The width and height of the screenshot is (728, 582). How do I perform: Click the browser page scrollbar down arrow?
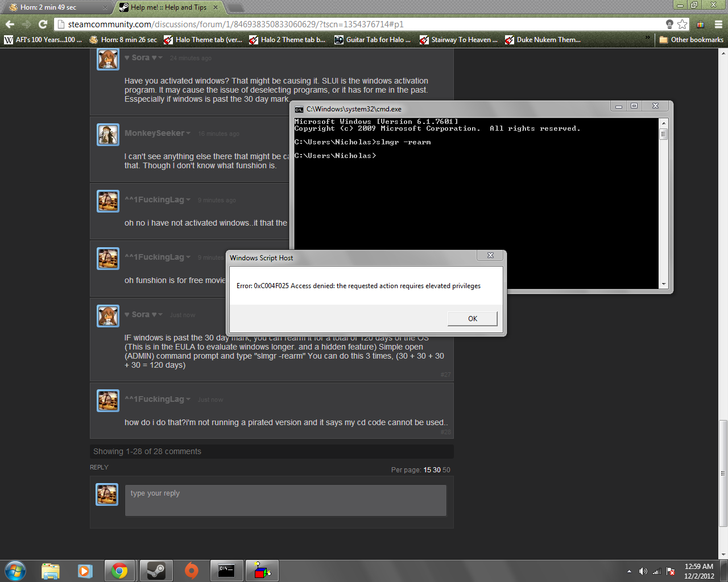pyautogui.click(x=723, y=554)
